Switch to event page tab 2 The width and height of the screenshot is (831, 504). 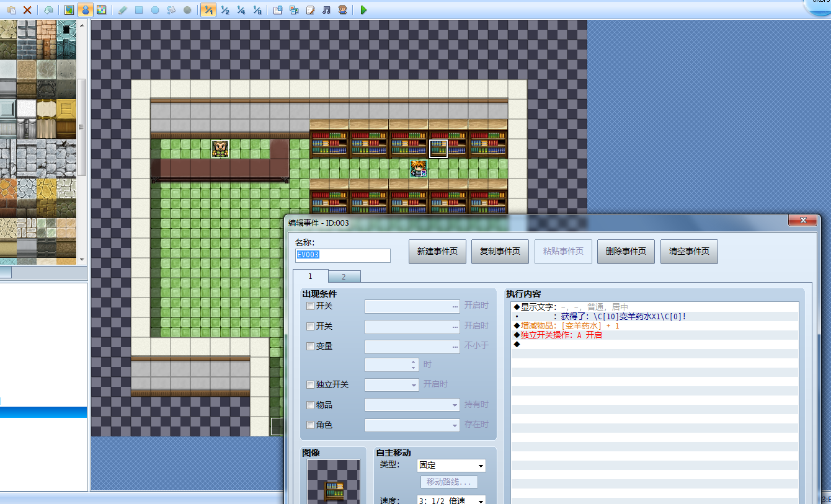coord(344,276)
